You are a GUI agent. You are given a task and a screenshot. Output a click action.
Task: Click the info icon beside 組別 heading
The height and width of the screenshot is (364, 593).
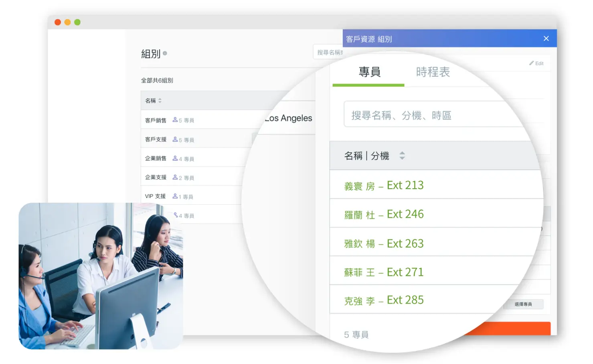click(165, 53)
